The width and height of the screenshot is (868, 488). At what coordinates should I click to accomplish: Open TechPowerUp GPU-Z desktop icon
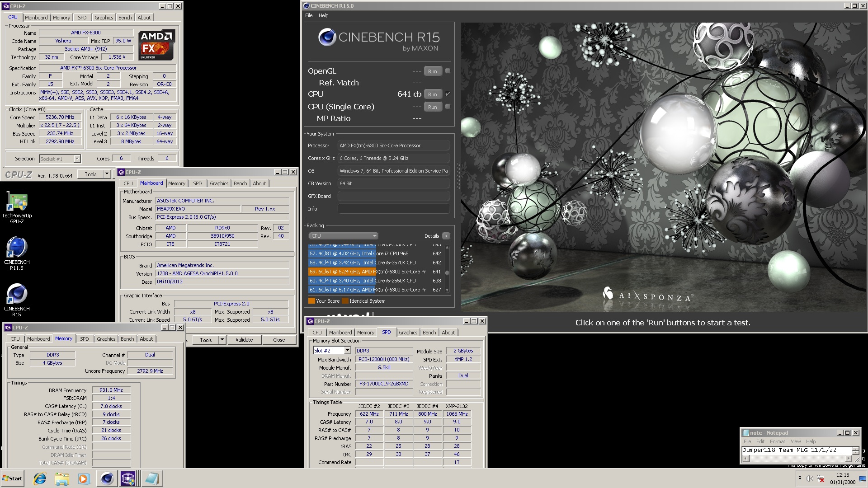17,208
